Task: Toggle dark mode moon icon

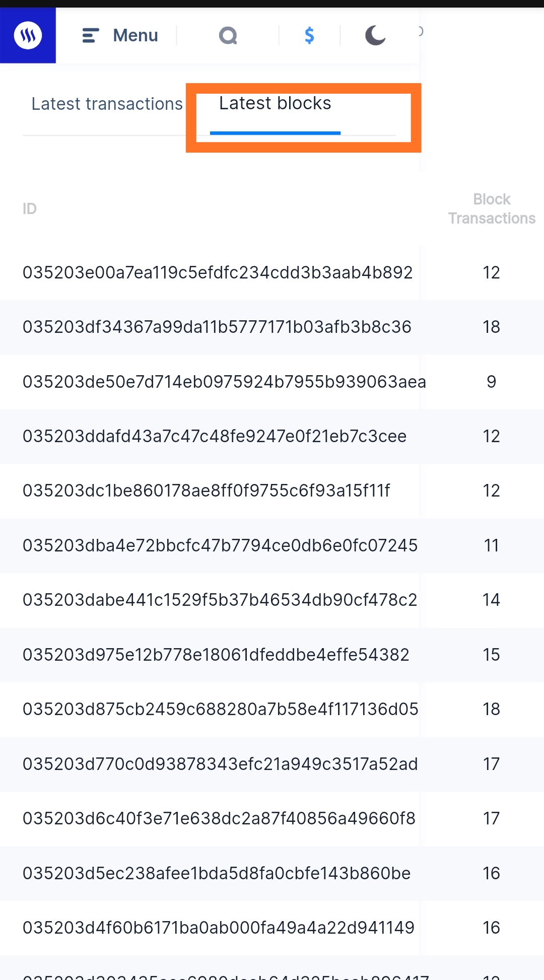Action: [x=375, y=35]
